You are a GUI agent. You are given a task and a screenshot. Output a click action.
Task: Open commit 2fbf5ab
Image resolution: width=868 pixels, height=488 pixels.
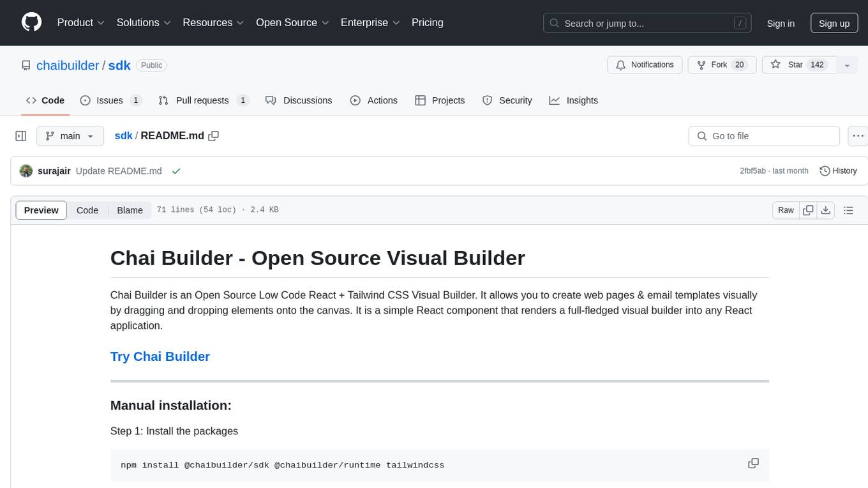(x=752, y=171)
